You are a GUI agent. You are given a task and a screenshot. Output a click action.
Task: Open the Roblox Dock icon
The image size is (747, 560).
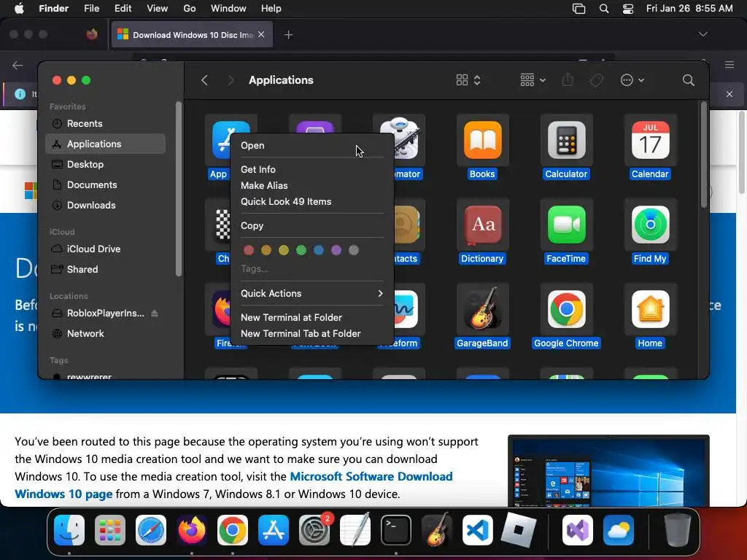[519, 529]
